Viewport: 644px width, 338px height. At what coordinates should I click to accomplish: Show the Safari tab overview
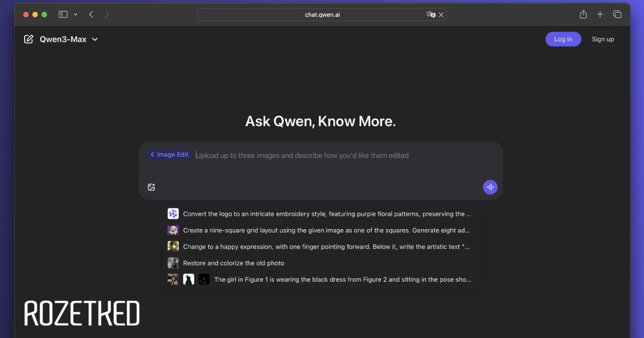click(x=617, y=14)
